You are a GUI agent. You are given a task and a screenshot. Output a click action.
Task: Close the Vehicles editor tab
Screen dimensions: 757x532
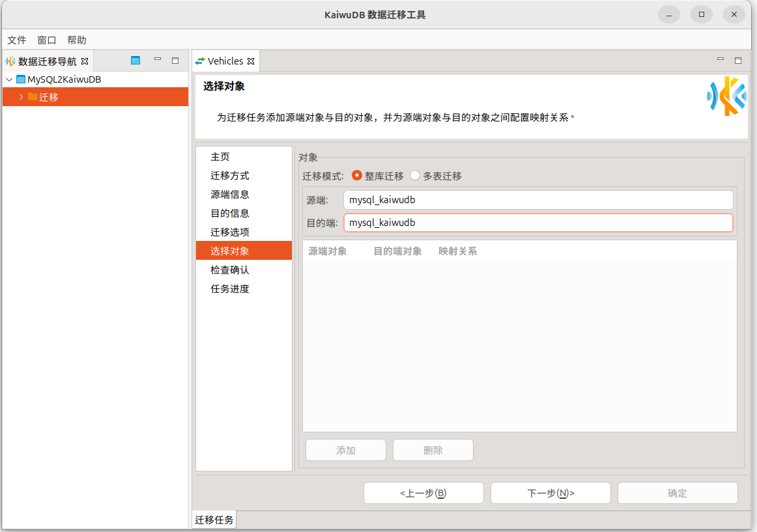(x=250, y=61)
